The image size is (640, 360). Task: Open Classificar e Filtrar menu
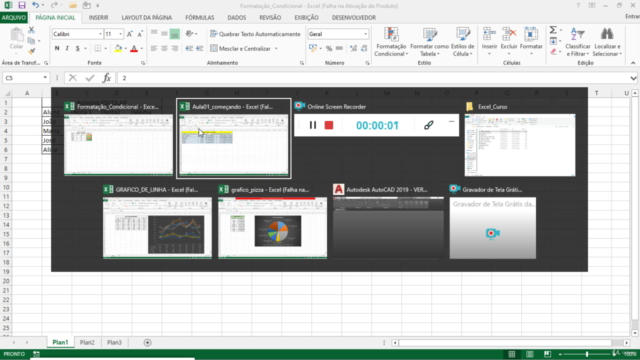point(578,42)
